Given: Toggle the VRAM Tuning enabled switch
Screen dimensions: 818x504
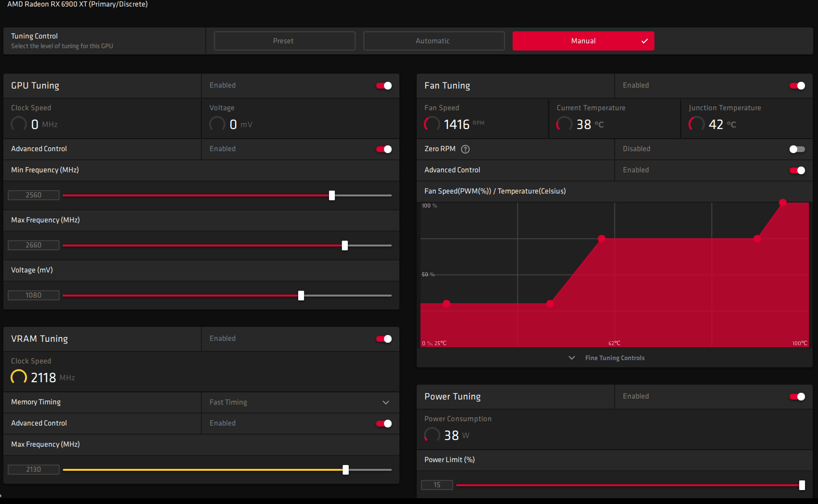Looking at the screenshot, I should [384, 339].
